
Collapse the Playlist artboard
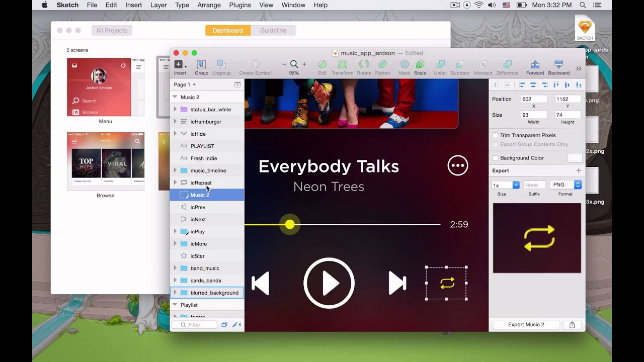pos(175,305)
